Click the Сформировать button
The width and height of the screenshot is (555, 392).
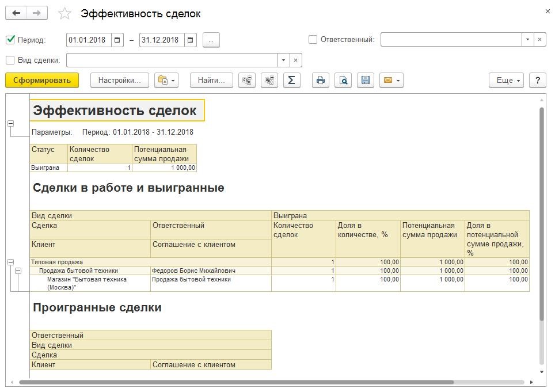[x=42, y=81]
